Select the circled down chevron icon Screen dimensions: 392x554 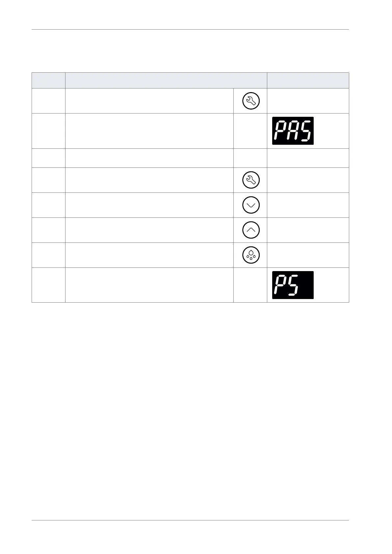point(251,205)
